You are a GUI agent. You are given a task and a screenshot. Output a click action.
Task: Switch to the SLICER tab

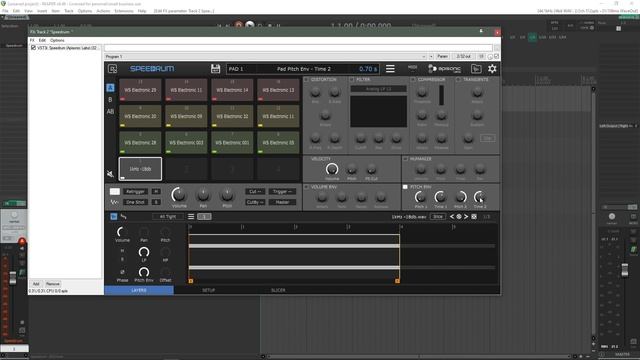(x=278, y=290)
